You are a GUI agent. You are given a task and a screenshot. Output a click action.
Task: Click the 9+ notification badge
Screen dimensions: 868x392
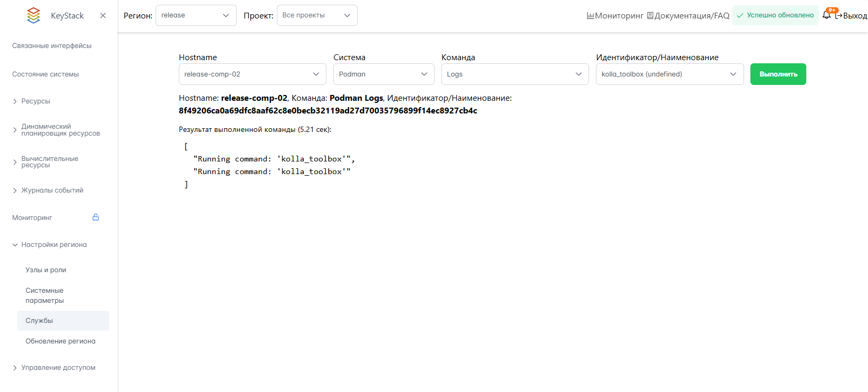pos(832,10)
